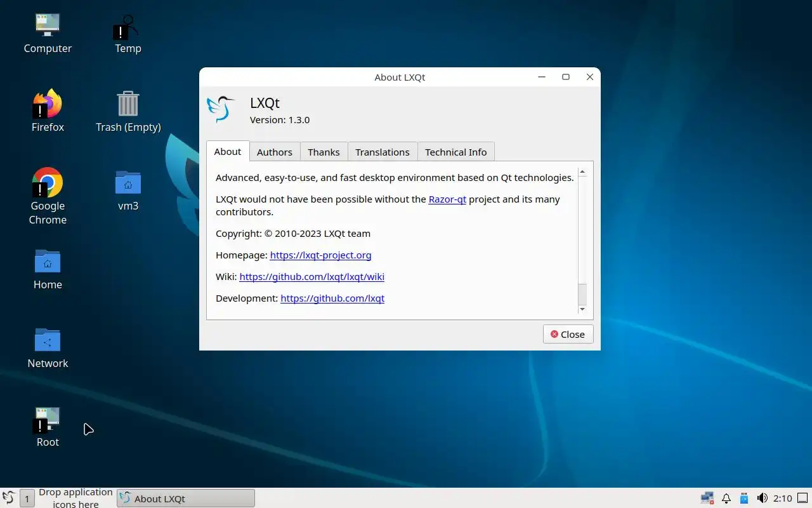Viewport: 812px width, 508px height.
Task: Click the LXQt hummingbird logo in dialog
Action: click(x=221, y=109)
